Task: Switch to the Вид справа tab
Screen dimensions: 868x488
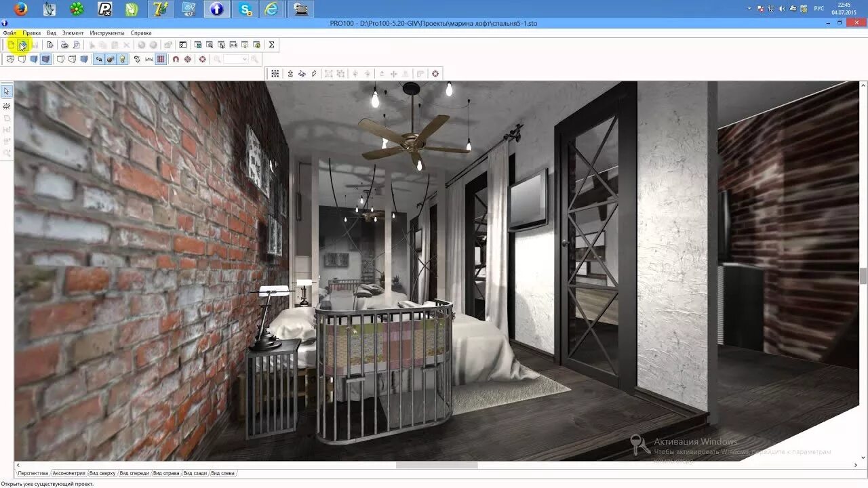Action: 166,473
